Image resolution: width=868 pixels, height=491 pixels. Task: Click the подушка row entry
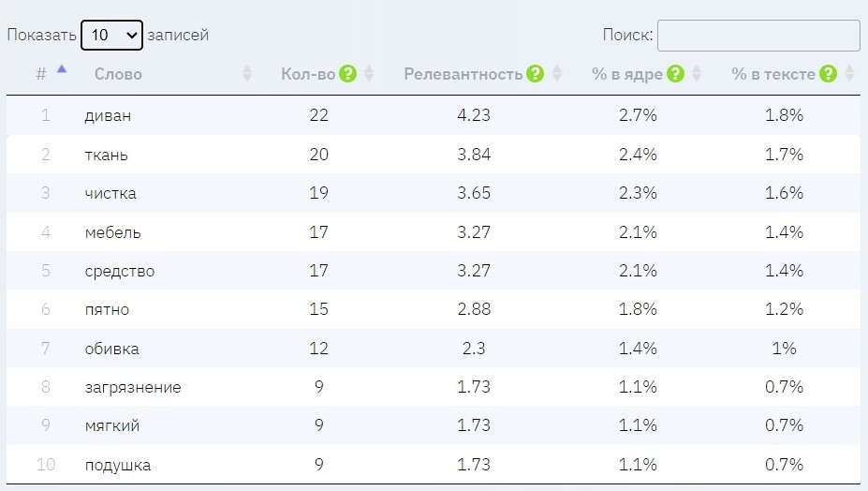pyautogui.click(x=117, y=466)
